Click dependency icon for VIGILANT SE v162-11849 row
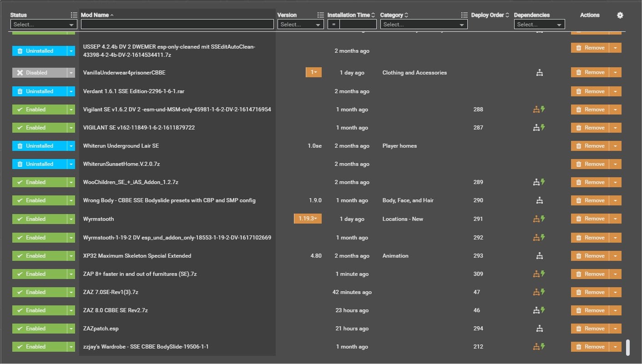642x364 pixels. [x=539, y=128]
